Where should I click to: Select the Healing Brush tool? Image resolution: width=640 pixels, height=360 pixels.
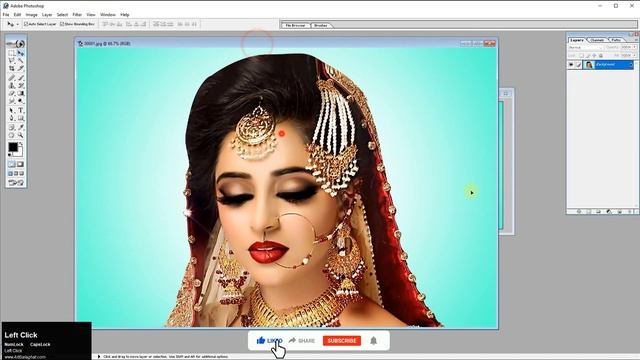(x=12, y=78)
